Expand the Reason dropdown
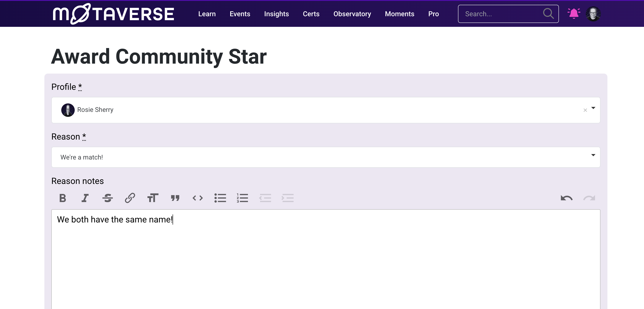The height and width of the screenshot is (309, 644). click(x=593, y=155)
